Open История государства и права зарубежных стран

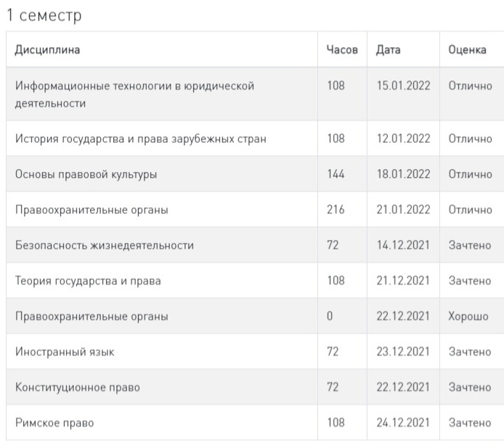[140, 139]
